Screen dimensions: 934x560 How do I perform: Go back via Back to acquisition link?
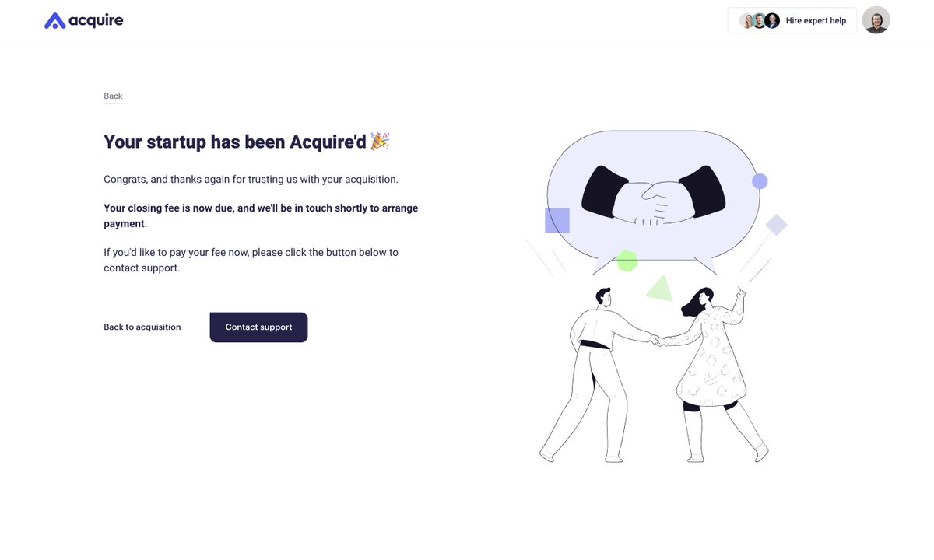coord(142,327)
